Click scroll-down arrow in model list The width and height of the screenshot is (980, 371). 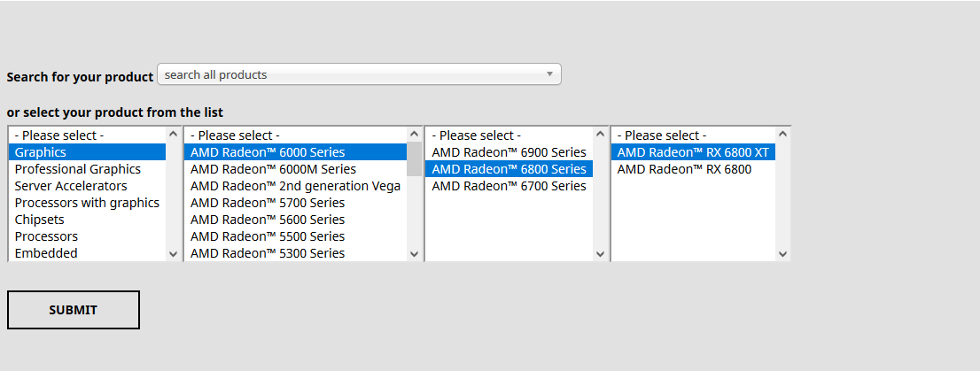[x=782, y=254]
